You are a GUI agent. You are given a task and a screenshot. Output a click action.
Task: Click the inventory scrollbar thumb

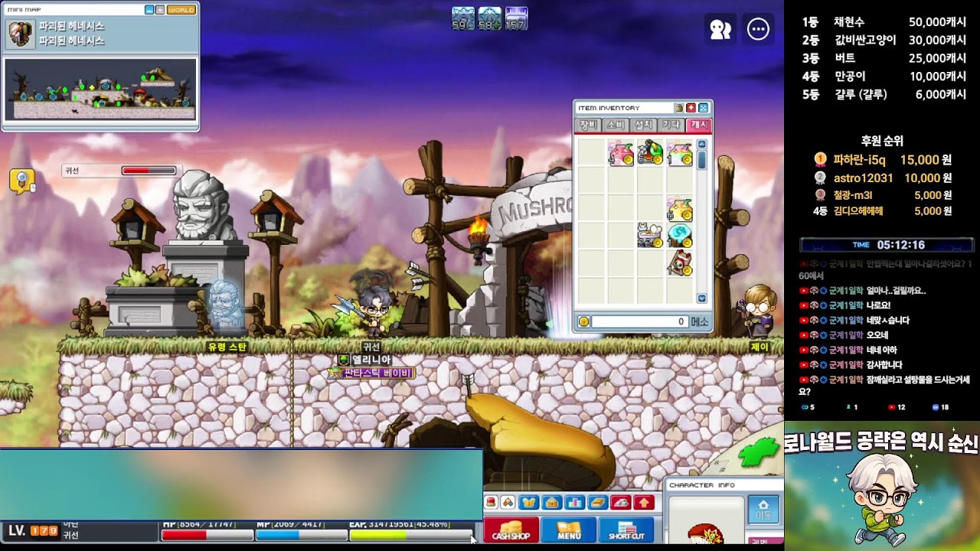tap(701, 159)
